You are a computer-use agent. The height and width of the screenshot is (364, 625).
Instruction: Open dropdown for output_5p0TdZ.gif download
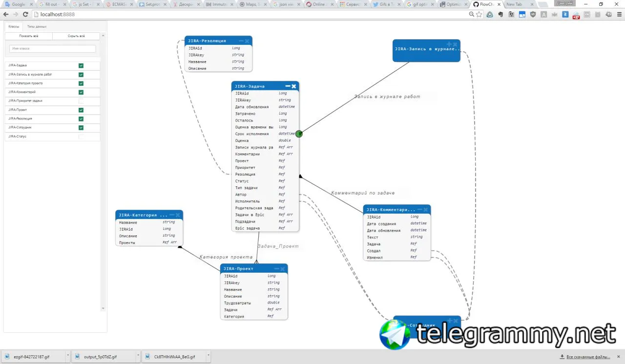pyautogui.click(x=138, y=357)
